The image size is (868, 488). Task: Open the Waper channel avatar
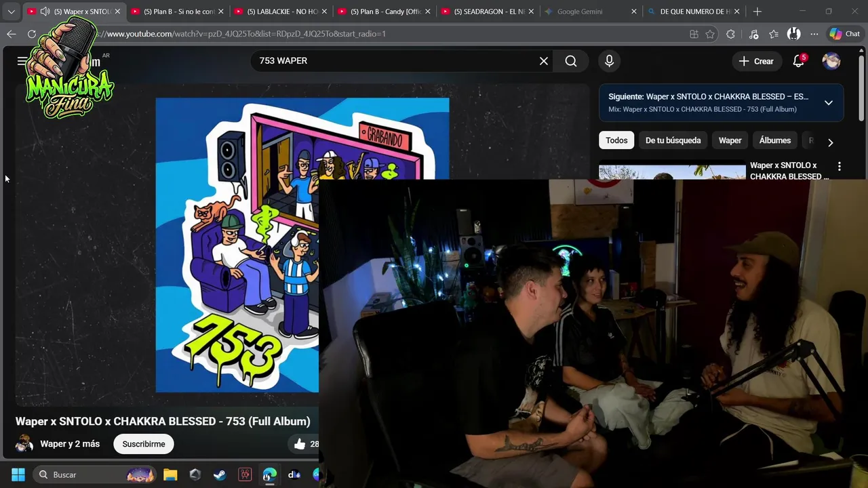click(x=24, y=444)
